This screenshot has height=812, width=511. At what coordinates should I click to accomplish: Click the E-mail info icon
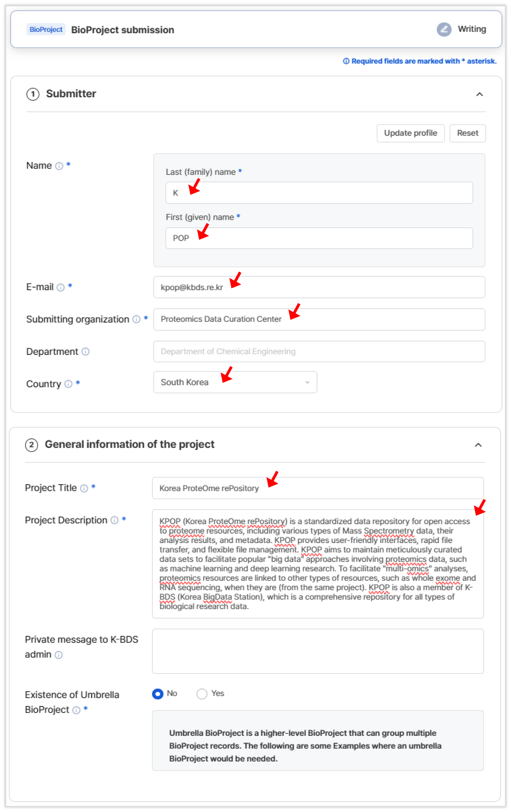tap(61, 287)
